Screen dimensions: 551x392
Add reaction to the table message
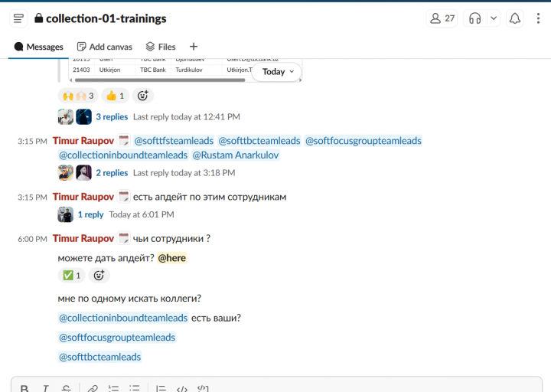pyautogui.click(x=142, y=96)
